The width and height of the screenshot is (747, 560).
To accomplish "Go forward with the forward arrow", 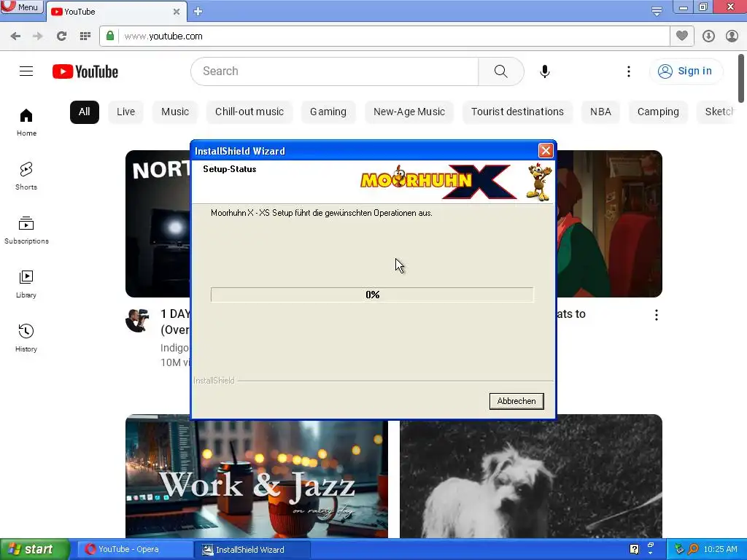I will [x=38, y=36].
